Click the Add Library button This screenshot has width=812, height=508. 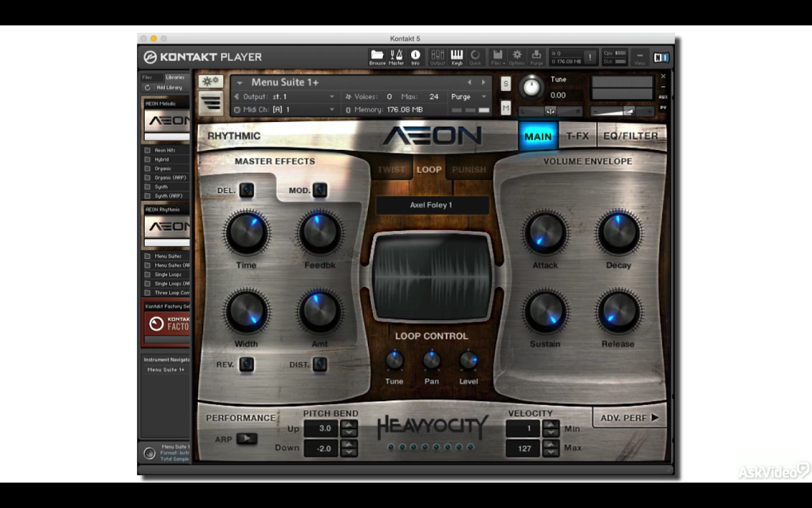pyautogui.click(x=165, y=88)
